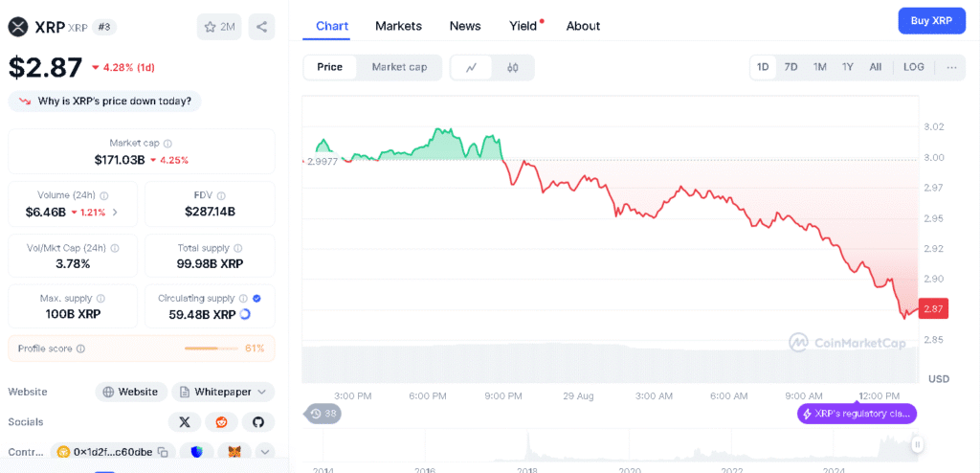
Task: Open the Website link button
Action: pyautogui.click(x=131, y=393)
